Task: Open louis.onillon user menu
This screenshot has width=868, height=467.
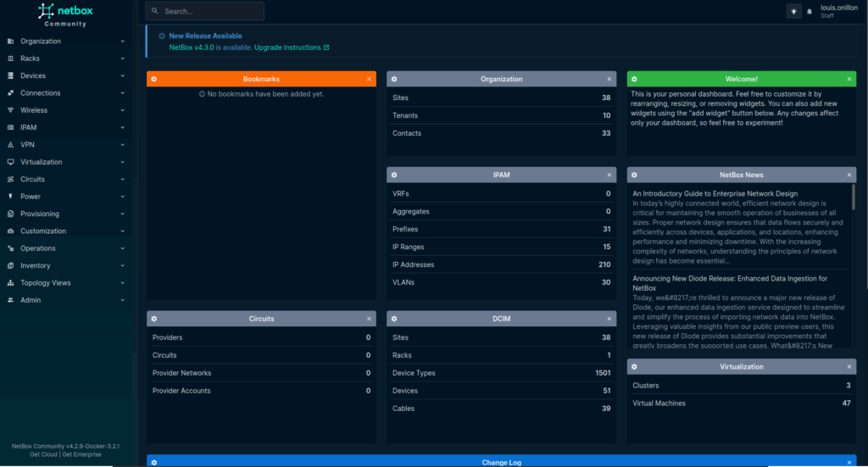Action: 838,11
